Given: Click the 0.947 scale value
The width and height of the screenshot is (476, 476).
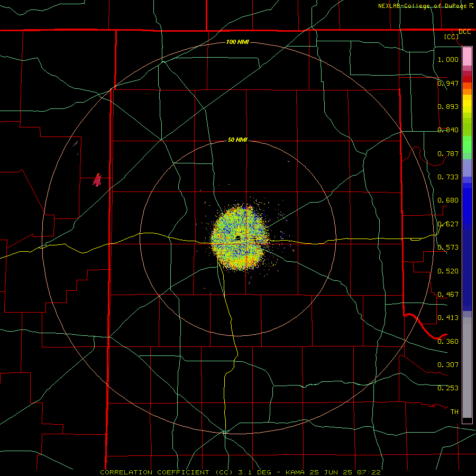Looking at the screenshot, I should pyautogui.click(x=448, y=83).
